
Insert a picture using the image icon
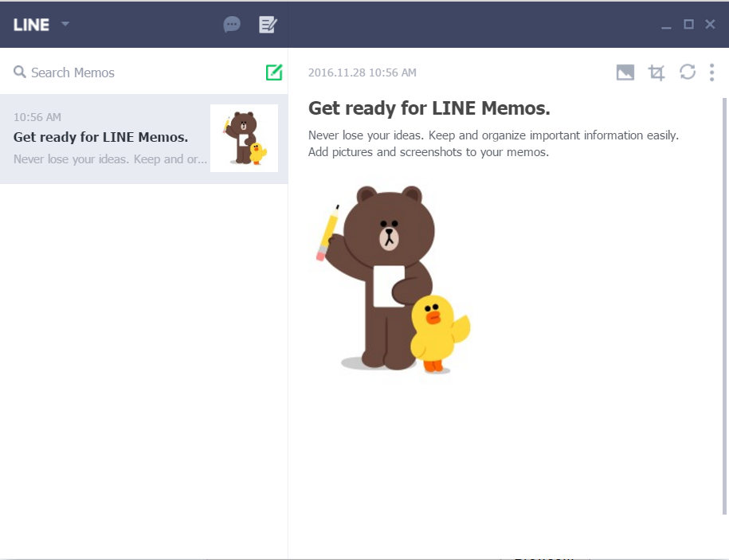coord(625,72)
